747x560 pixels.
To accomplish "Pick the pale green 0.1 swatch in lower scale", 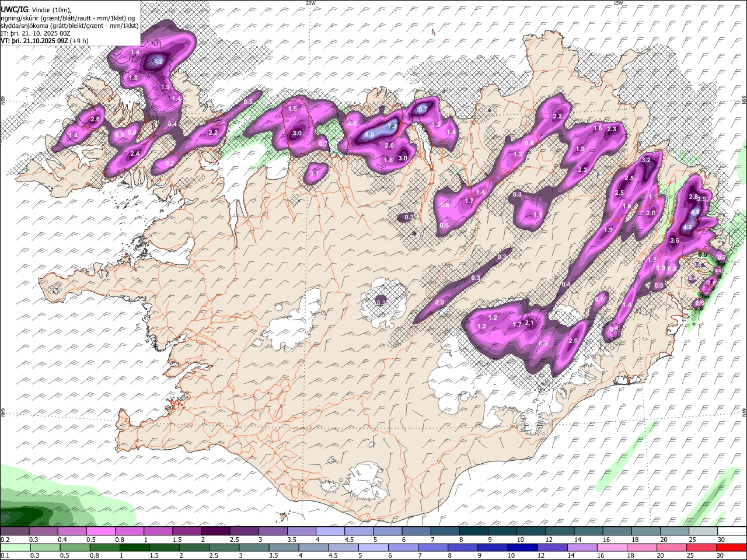I will [15, 547].
